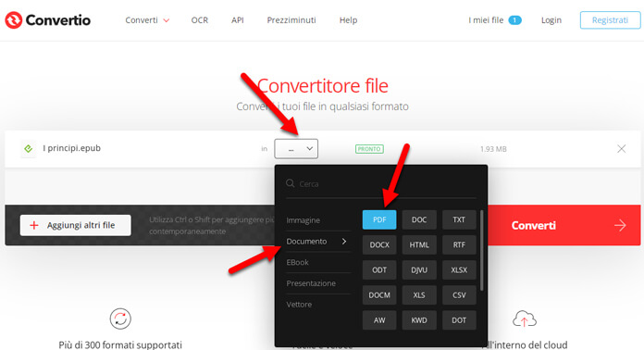Click the epub file type icon

pyautogui.click(x=29, y=148)
